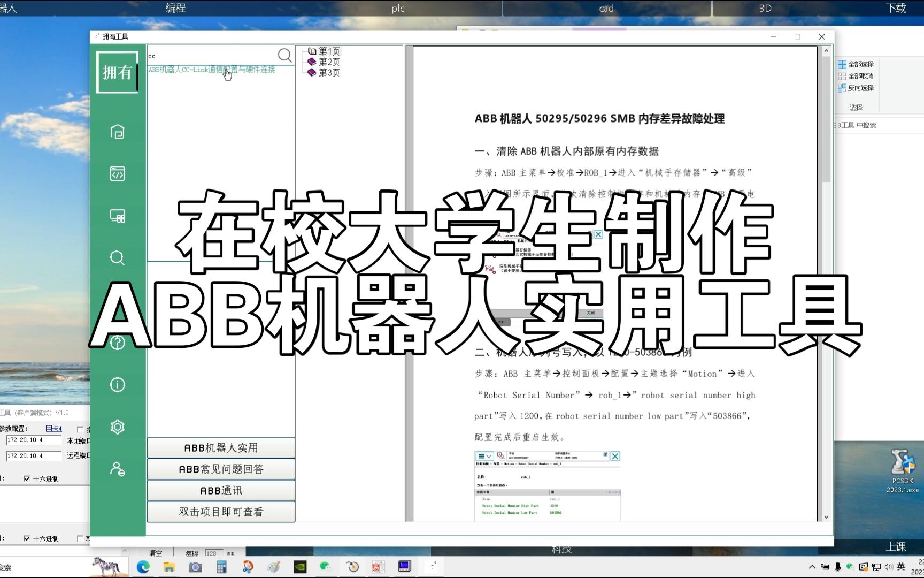Click first 172.20.10.4 IP field

point(33,440)
